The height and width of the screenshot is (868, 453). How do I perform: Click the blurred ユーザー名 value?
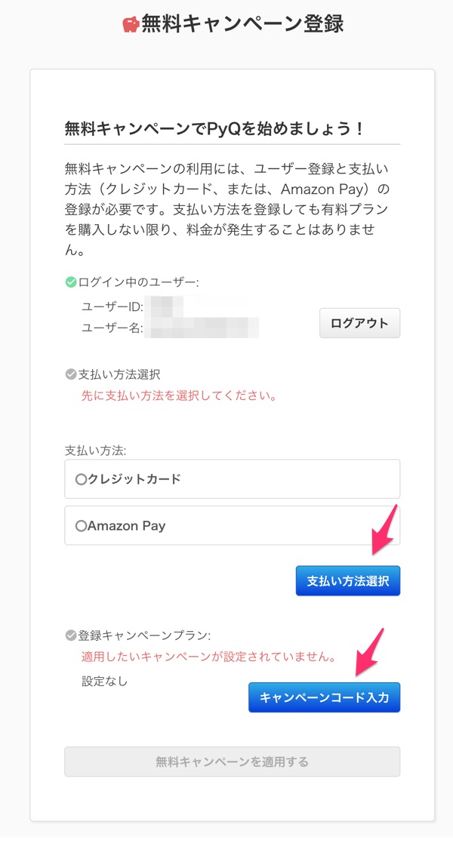pyautogui.click(x=204, y=328)
